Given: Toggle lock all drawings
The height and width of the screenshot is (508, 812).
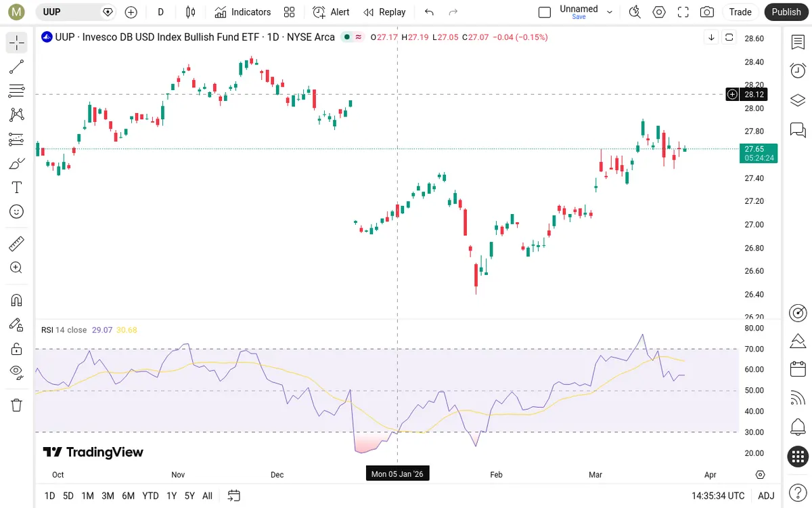Looking at the screenshot, I should [x=17, y=349].
